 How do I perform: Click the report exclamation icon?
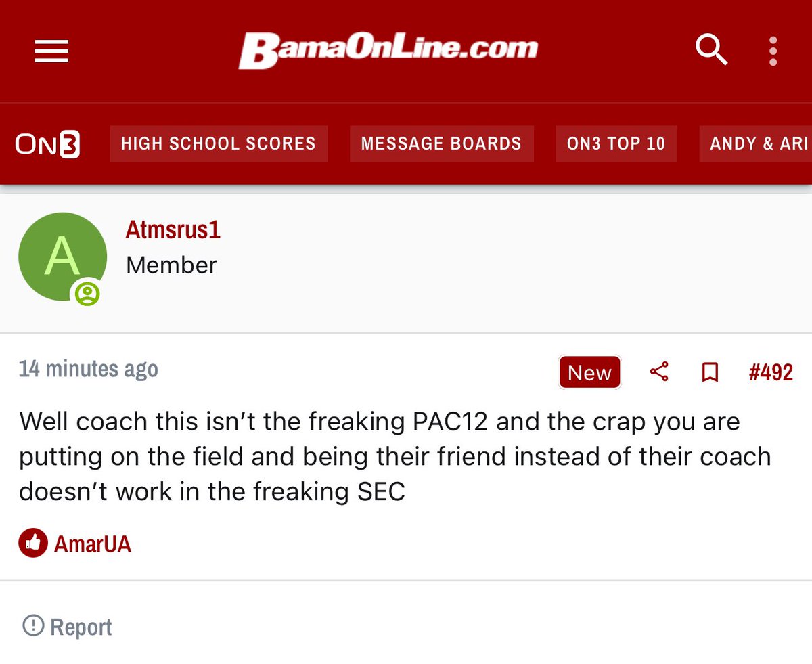point(32,625)
